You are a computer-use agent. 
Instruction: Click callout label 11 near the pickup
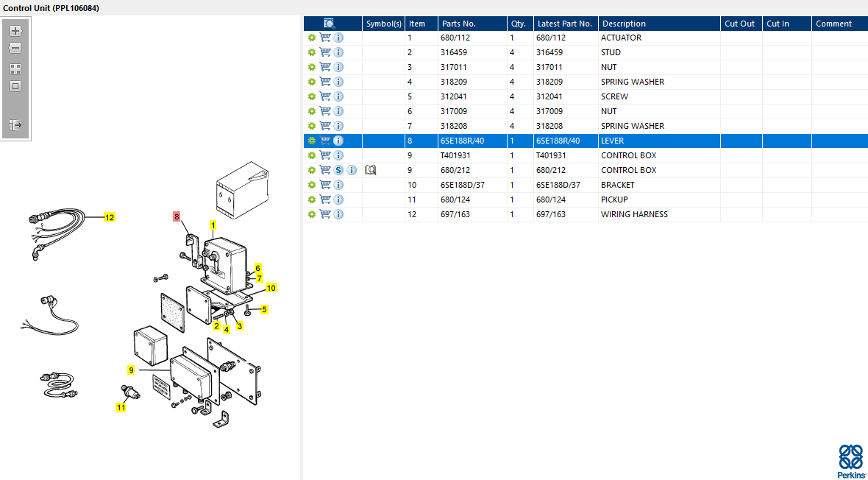[x=121, y=407]
